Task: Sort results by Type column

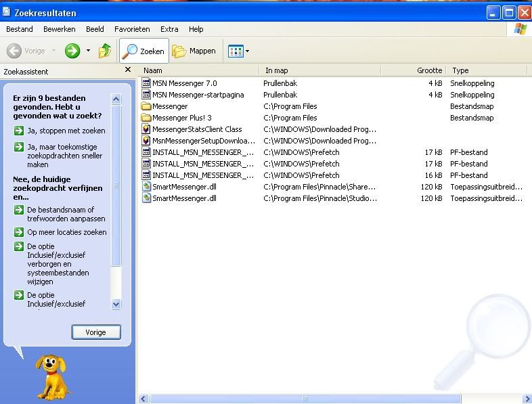Action: 486,70
